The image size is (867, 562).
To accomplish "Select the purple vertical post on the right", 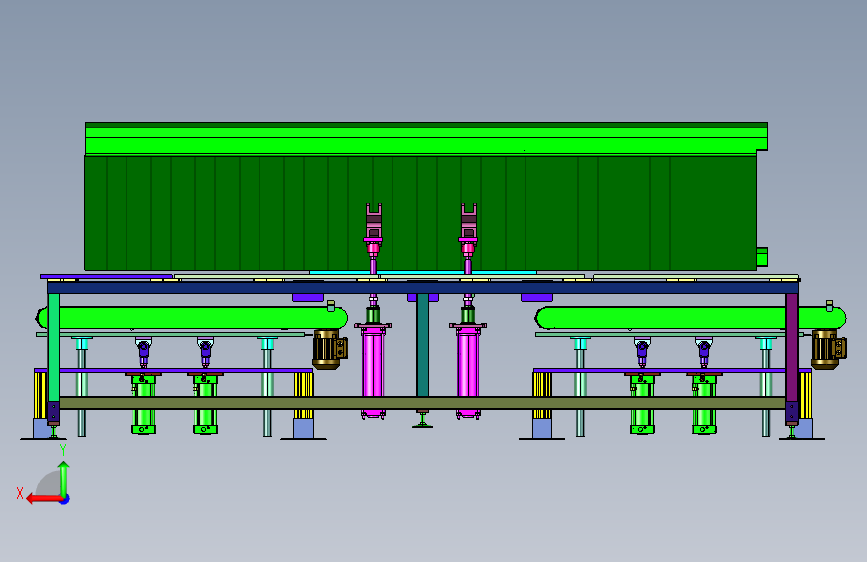I will tap(792, 347).
